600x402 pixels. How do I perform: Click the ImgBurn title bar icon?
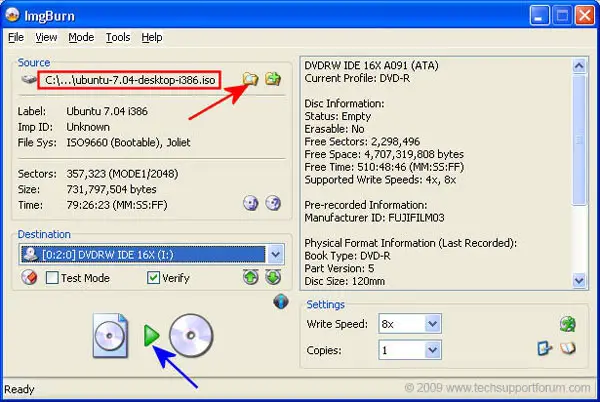tap(12, 15)
